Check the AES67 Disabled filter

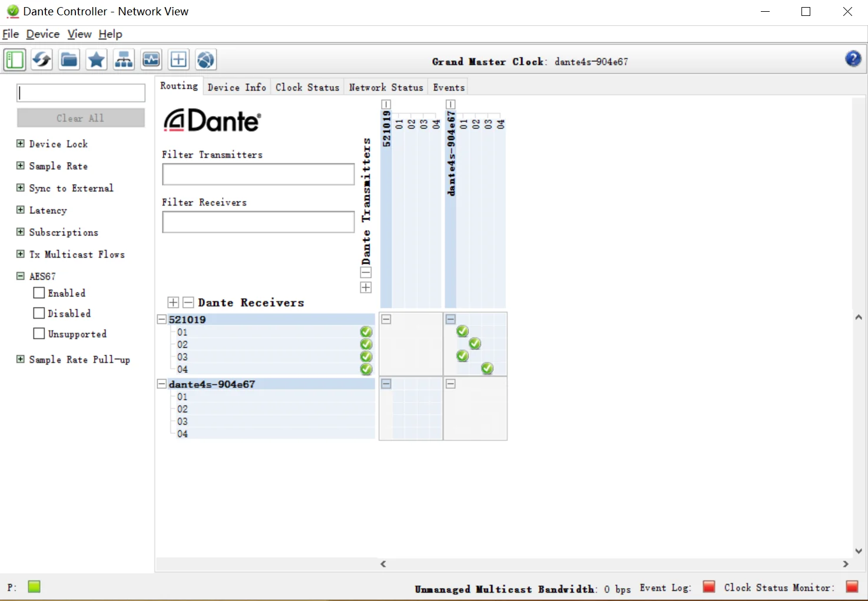coord(39,313)
